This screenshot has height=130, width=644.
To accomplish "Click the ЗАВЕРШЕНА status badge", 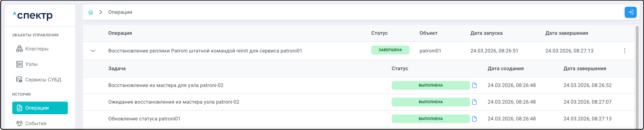I will coord(390,50).
